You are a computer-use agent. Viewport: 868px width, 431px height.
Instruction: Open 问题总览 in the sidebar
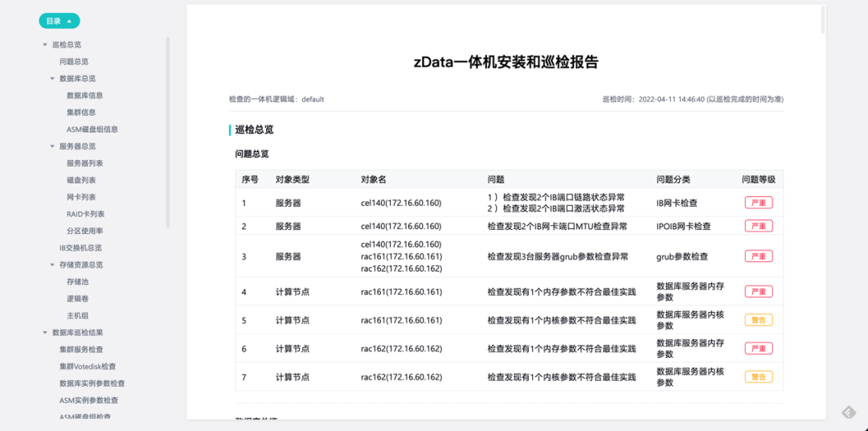(x=74, y=61)
